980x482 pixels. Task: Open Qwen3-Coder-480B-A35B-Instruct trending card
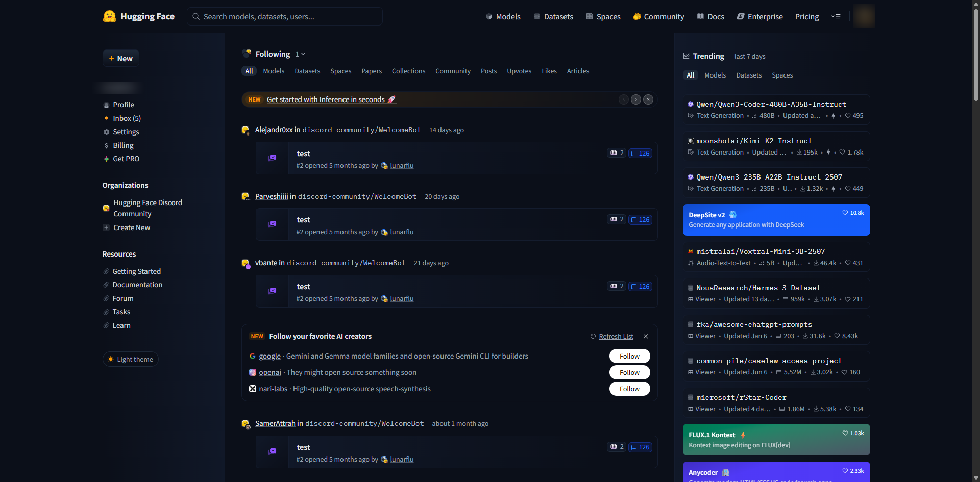776,110
